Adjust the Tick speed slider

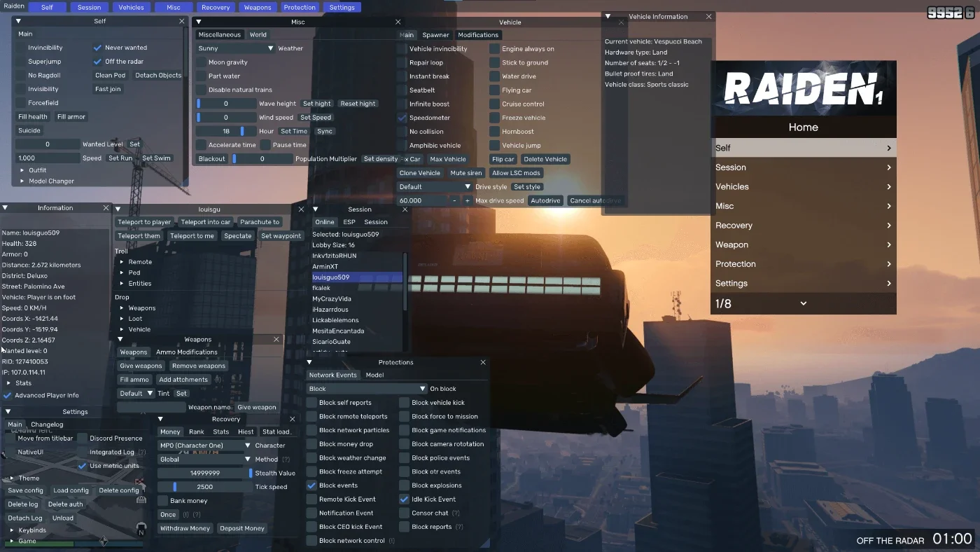204,487
